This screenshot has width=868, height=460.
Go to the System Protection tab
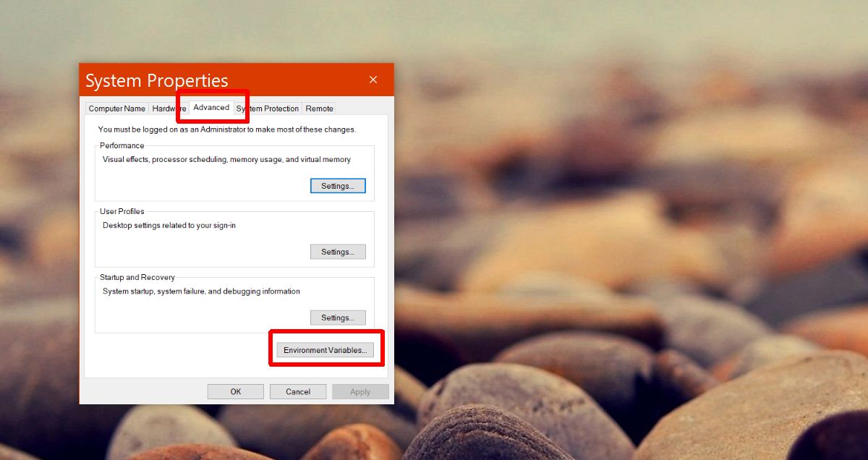[x=268, y=108]
